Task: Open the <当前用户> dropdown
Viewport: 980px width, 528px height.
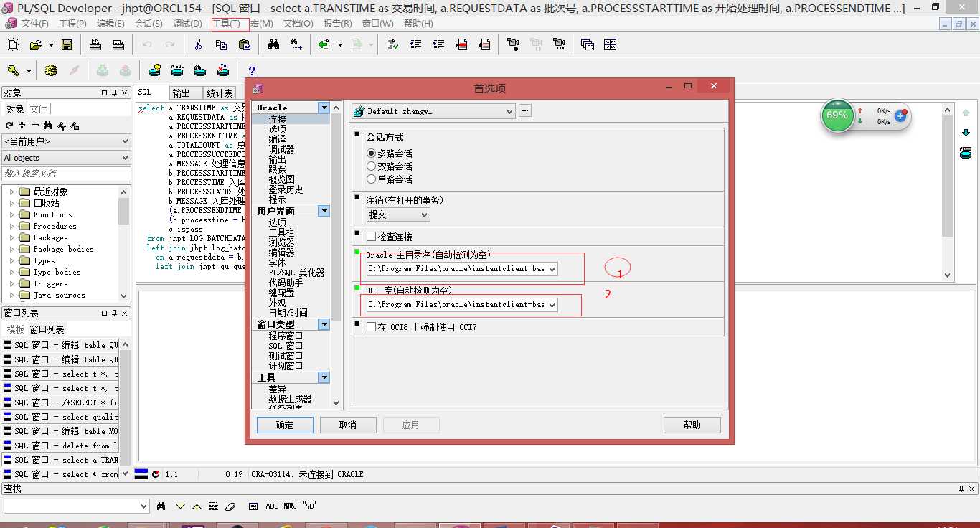Action: click(x=125, y=142)
